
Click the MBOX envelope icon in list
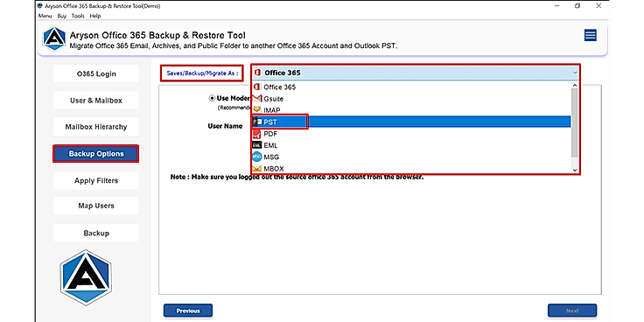pos(257,168)
